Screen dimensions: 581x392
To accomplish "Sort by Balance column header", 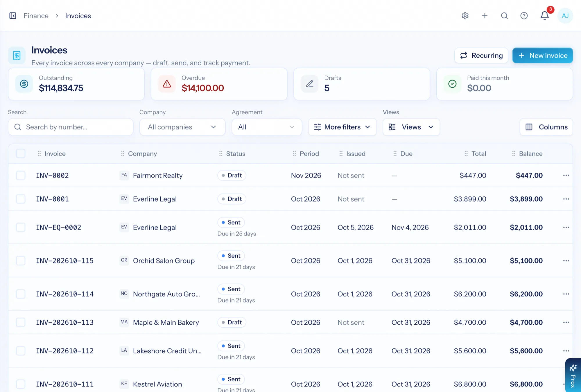I will [530, 153].
